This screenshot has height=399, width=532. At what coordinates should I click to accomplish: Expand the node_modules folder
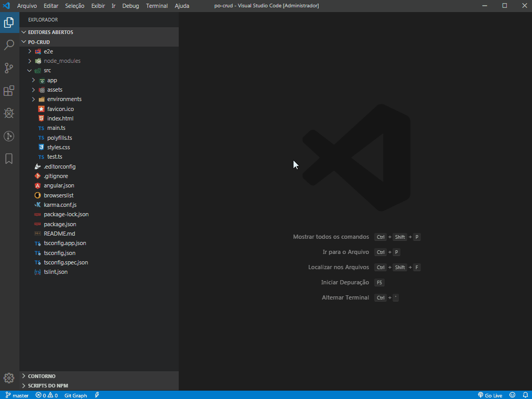coord(30,61)
